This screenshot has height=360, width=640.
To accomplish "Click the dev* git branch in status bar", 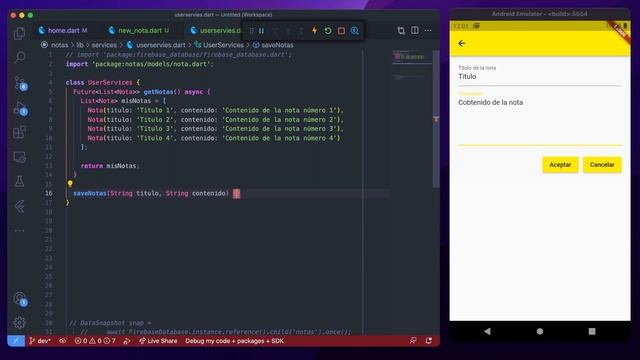I will pyautogui.click(x=40, y=341).
